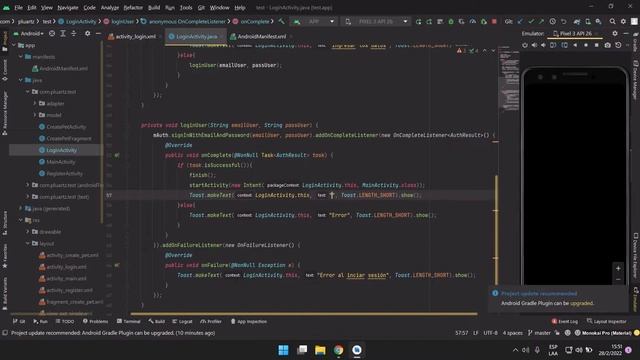This screenshot has width=640, height=360.
Task: Click Git update project arrow icon
Action: tap(520, 21)
